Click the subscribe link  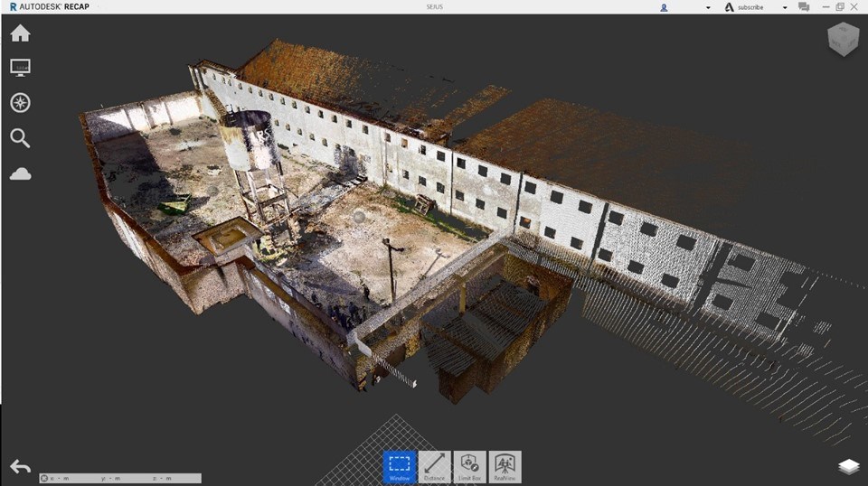[750, 7]
